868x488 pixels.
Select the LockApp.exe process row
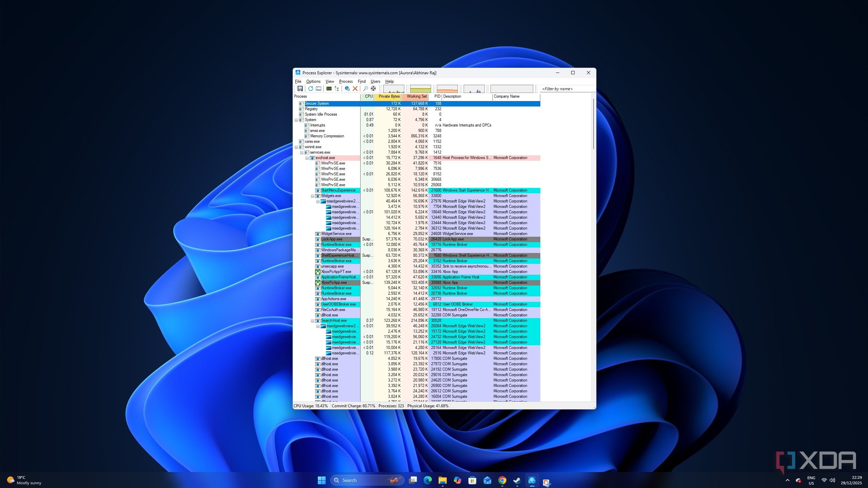pos(332,239)
